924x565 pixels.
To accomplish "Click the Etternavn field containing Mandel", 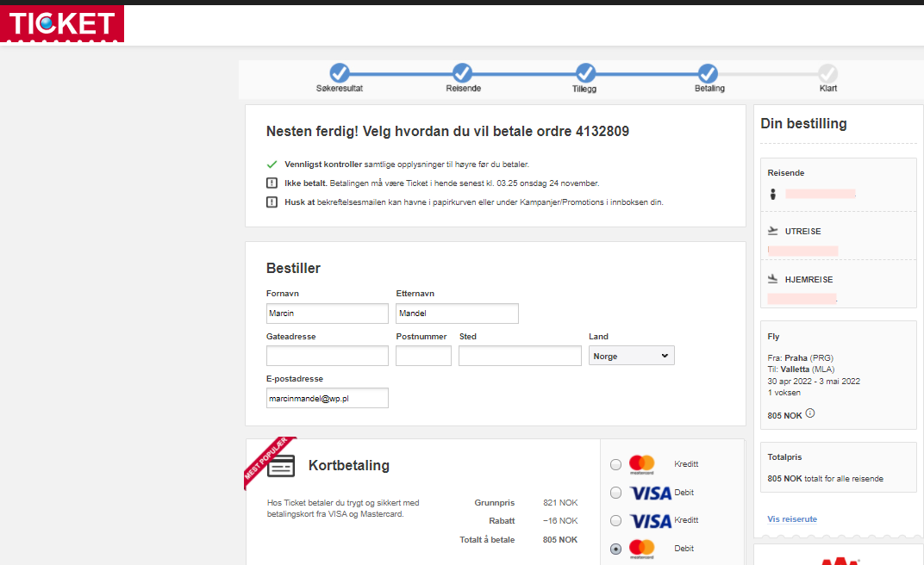I will pos(458,314).
